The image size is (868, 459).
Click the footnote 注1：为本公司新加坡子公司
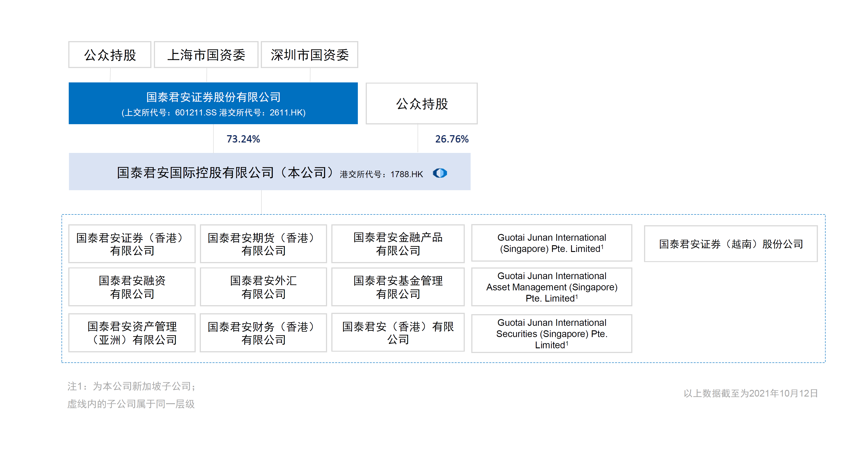pos(131,386)
